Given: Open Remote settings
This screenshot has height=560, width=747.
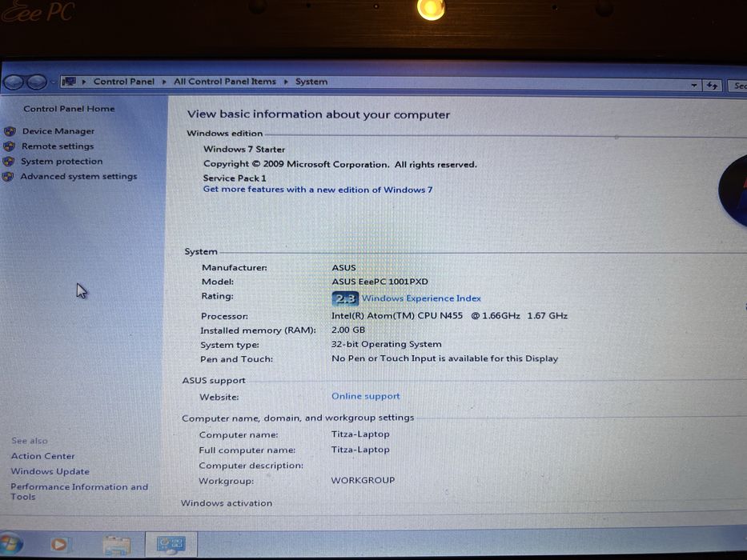Looking at the screenshot, I should pos(58,146).
